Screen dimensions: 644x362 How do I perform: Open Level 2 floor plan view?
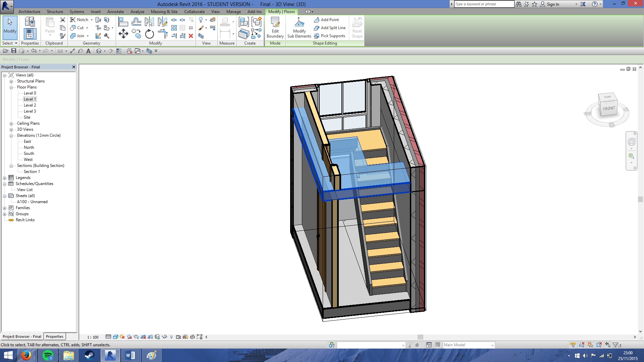tap(30, 105)
